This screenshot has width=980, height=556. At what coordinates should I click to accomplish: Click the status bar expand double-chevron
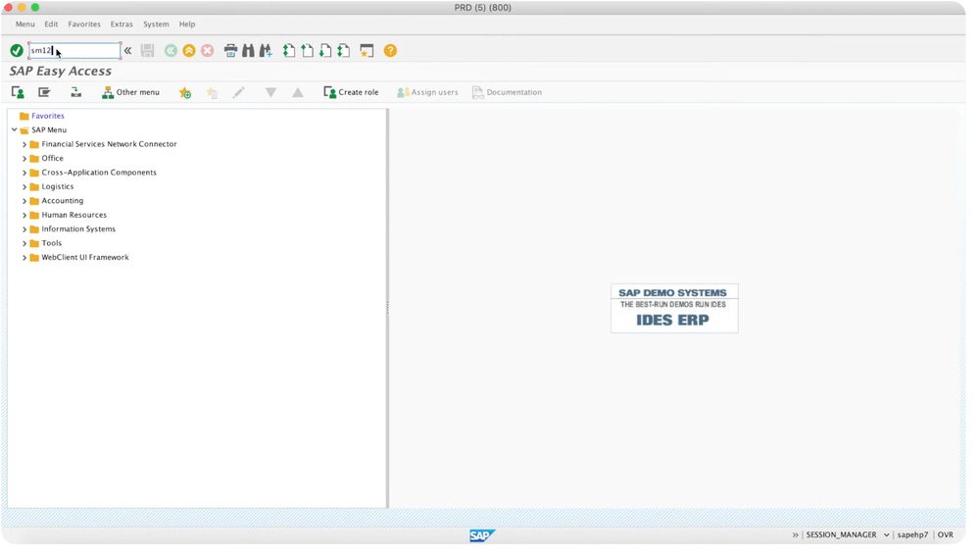[x=795, y=535]
